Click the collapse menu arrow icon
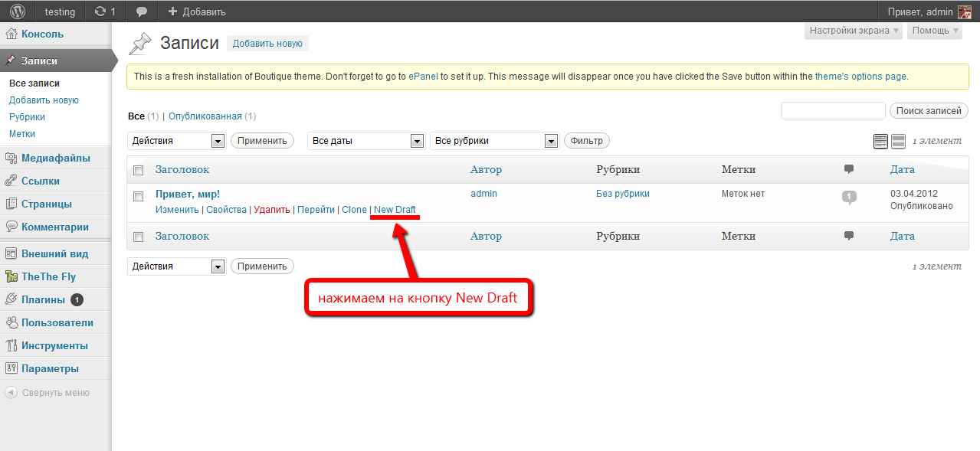The width and height of the screenshot is (980, 451). (x=11, y=393)
